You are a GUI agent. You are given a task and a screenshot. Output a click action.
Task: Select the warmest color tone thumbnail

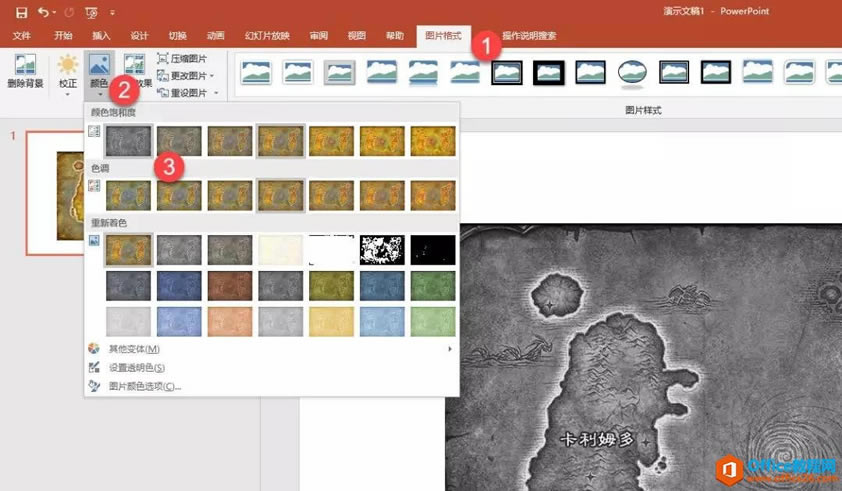tap(433, 195)
